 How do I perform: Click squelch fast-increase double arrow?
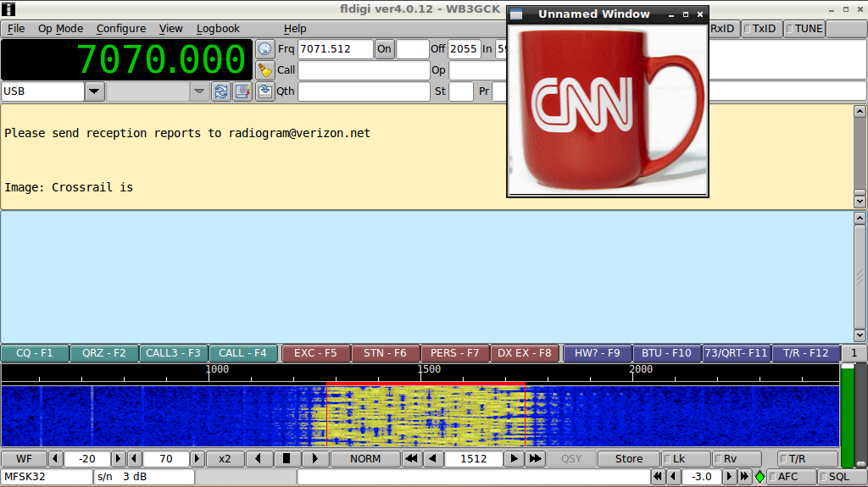[x=744, y=477]
